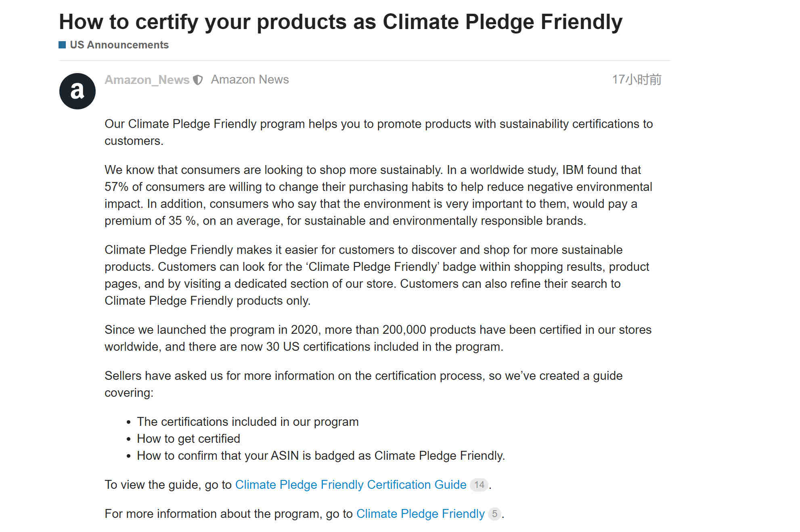
Task: Click the topic title heading
Action: tap(341, 22)
